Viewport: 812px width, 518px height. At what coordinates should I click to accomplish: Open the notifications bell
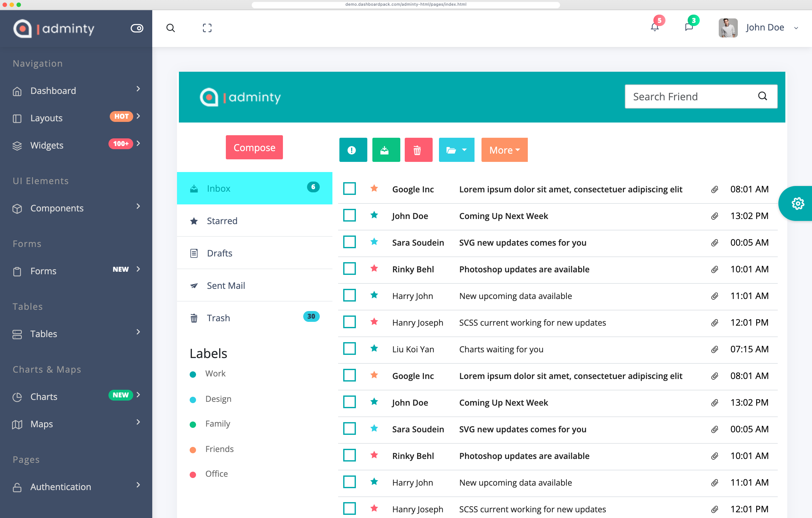[655, 27]
